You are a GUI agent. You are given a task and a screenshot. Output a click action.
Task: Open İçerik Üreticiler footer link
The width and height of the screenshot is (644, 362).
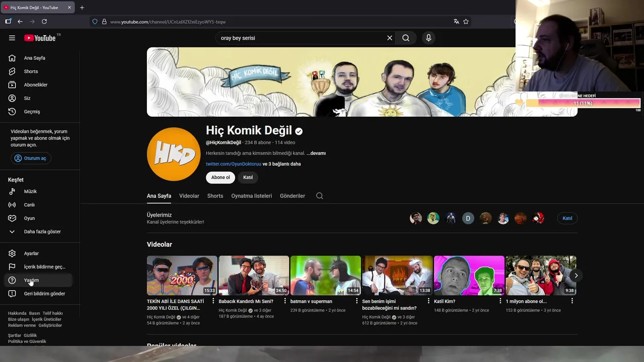point(46,319)
